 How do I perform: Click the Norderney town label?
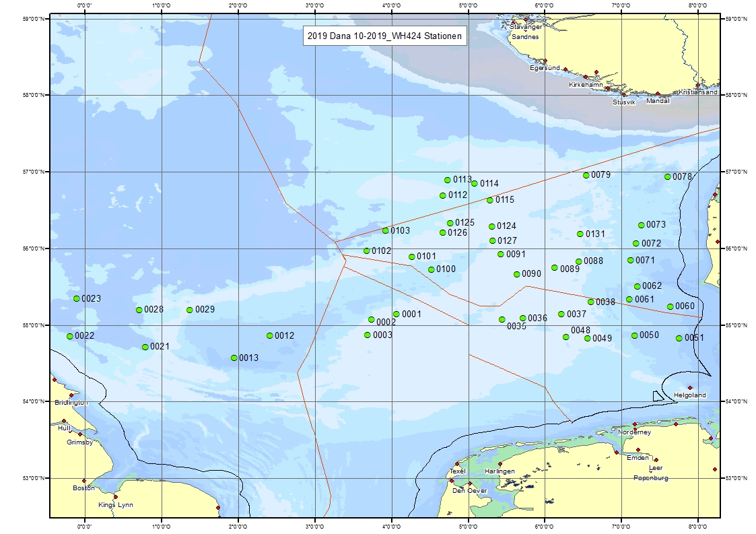(x=635, y=432)
